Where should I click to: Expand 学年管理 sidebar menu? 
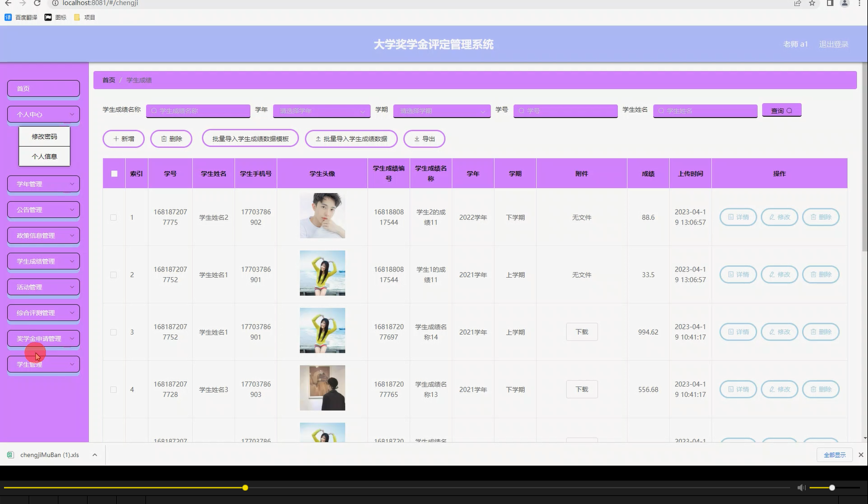[44, 184]
